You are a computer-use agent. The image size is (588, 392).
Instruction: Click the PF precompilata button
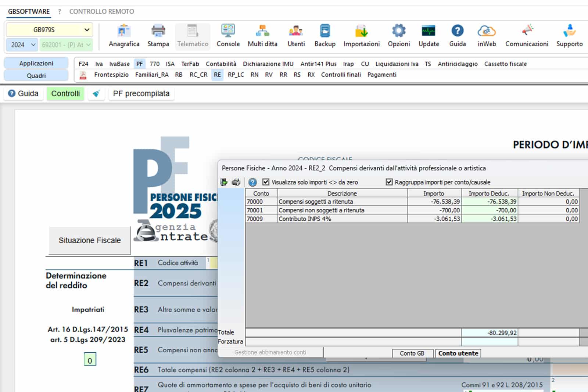(141, 94)
